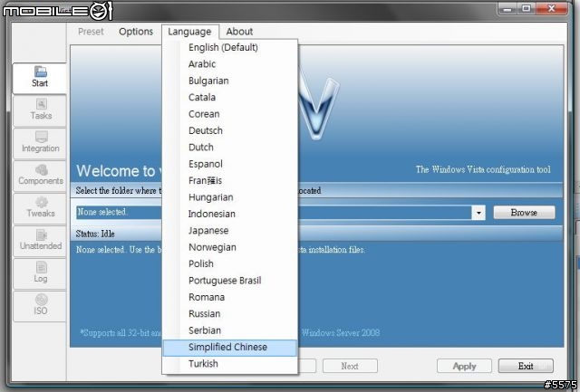This screenshot has width=580, height=392.
Task: Open the Components section
Action: [x=40, y=176]
